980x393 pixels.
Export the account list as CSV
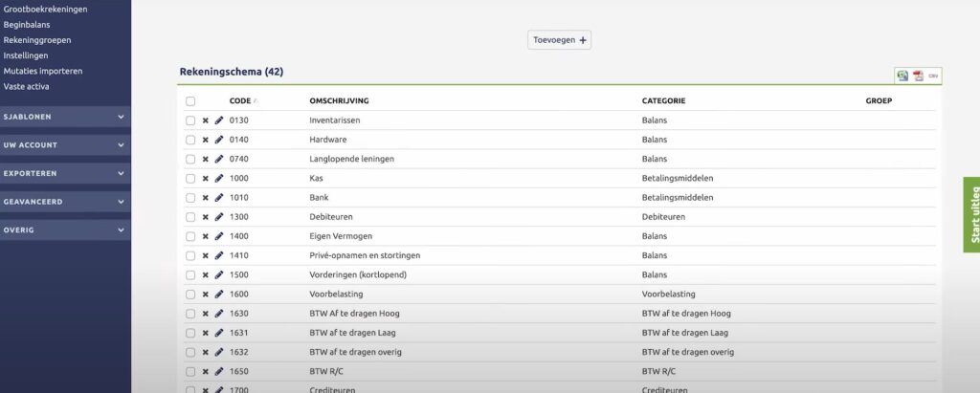pos(933,76)
